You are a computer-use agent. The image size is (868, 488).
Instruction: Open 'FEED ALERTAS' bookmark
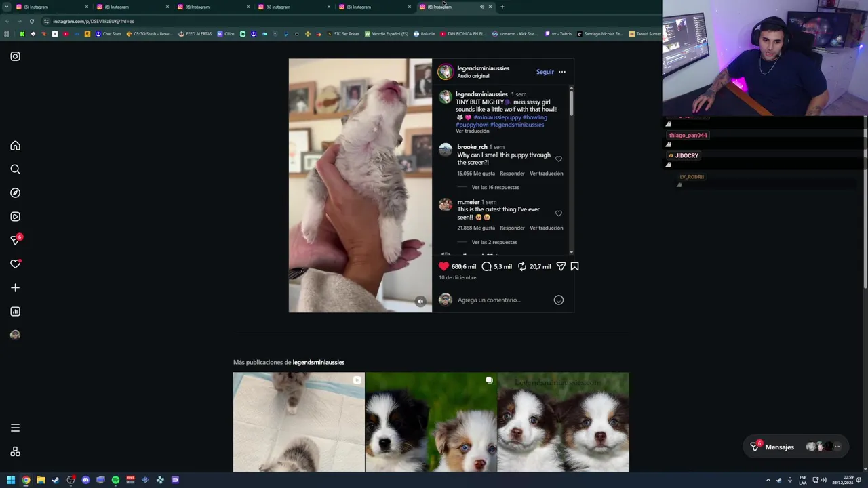(x=195, y=34)
